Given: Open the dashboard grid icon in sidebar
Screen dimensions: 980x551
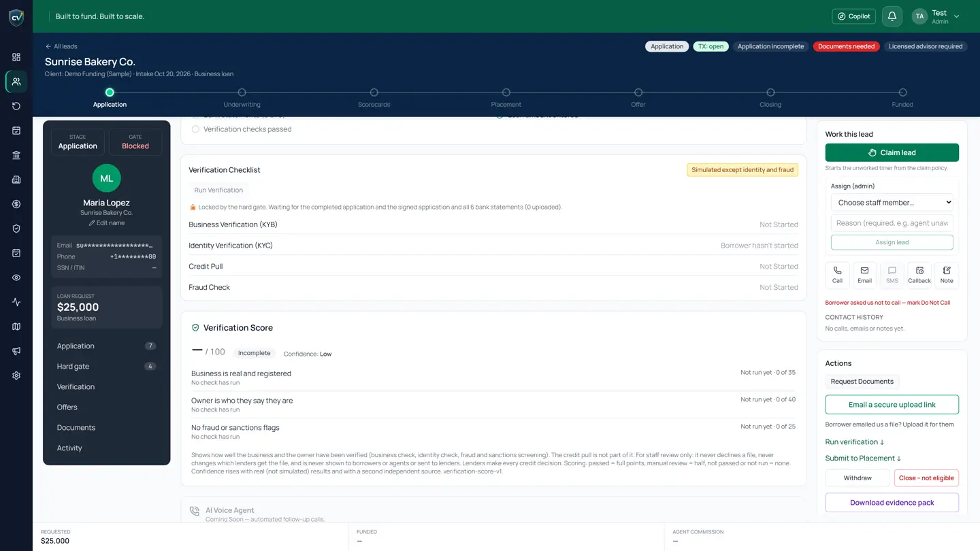Looking at the screenshot, I should pos(16,57).
